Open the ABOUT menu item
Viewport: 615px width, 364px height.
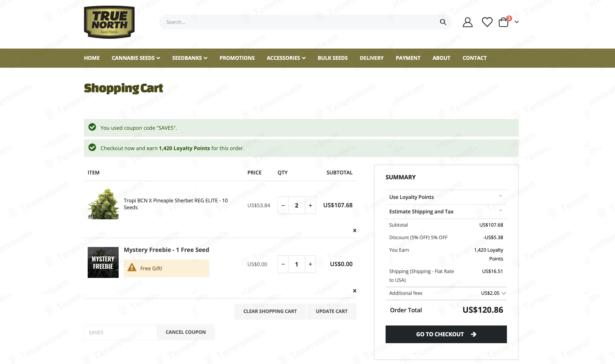[441, 58]
